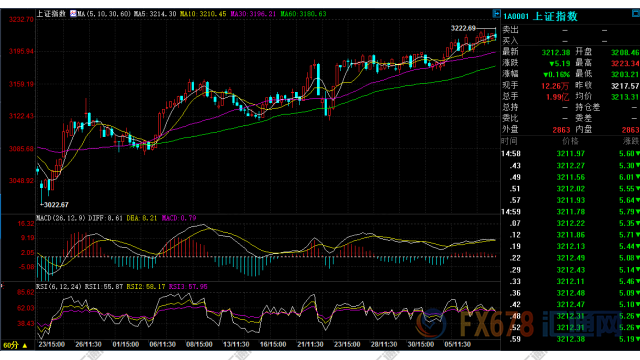This screenshot has height=360, width=640.
Task: Select the tick price 3212.22
Action: [571, 223]
